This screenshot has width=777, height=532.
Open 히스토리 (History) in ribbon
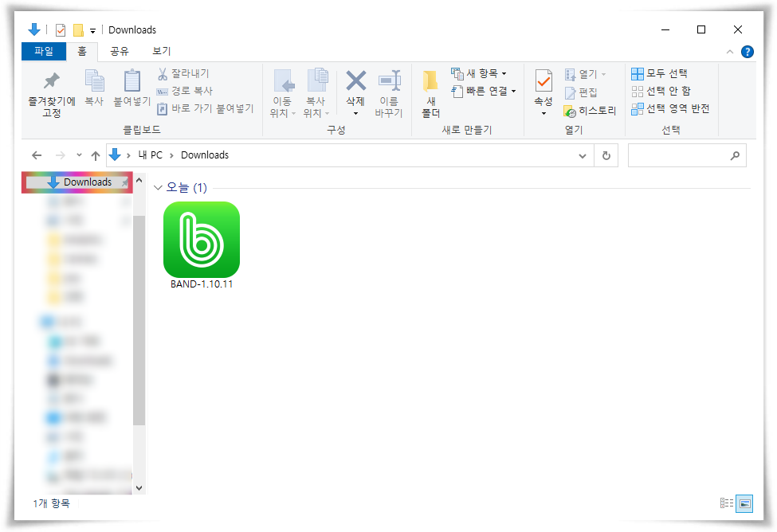click(591, 111)
